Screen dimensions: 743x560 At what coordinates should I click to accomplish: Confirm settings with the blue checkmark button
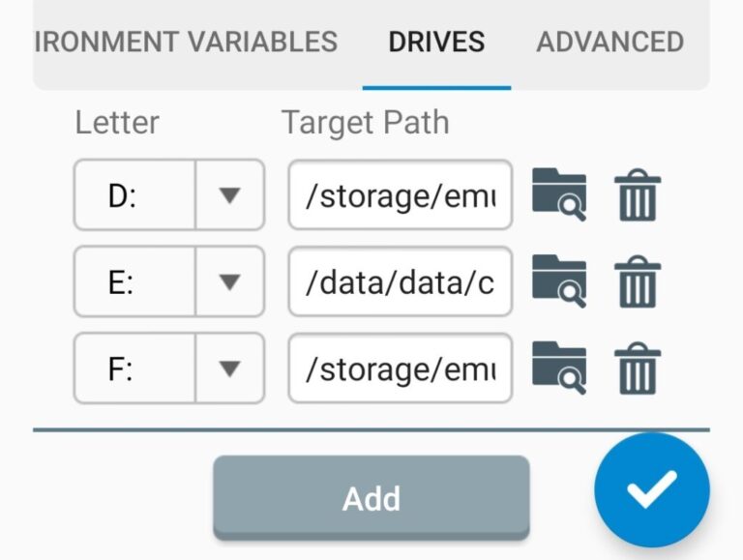point(651,490)
